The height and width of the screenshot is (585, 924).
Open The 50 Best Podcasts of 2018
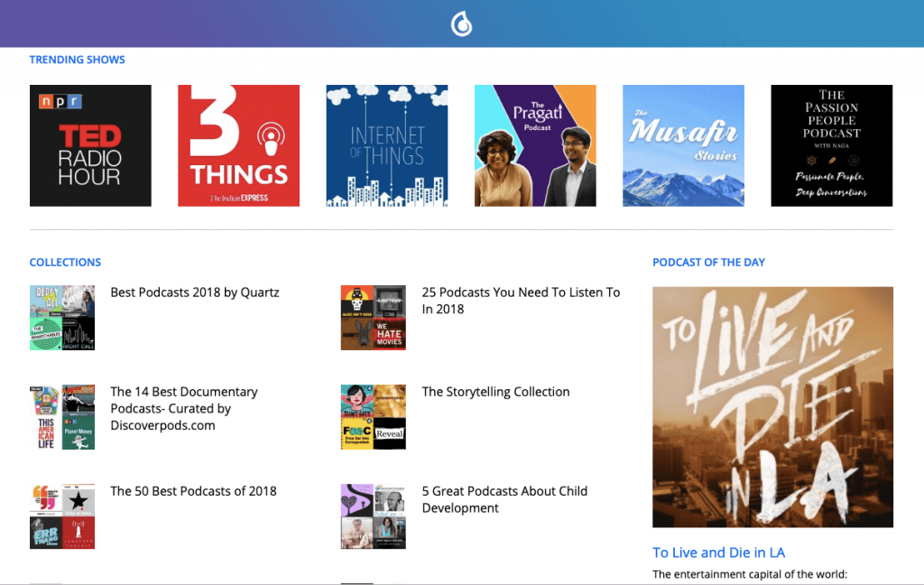point(193,491)
